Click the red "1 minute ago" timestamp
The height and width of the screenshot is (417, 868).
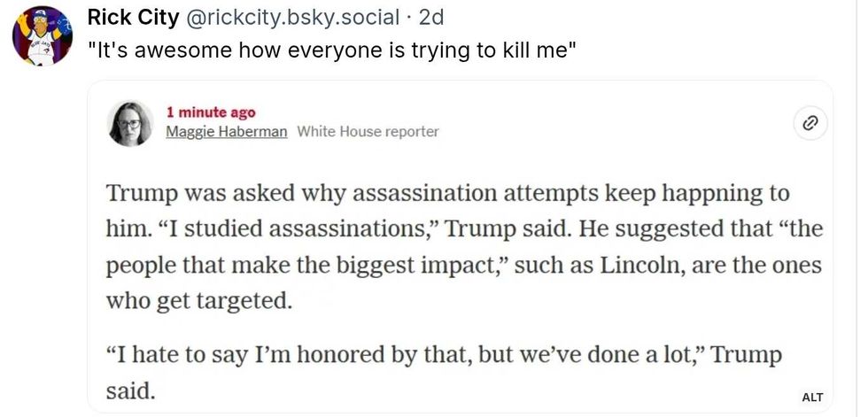pos(211,112)
